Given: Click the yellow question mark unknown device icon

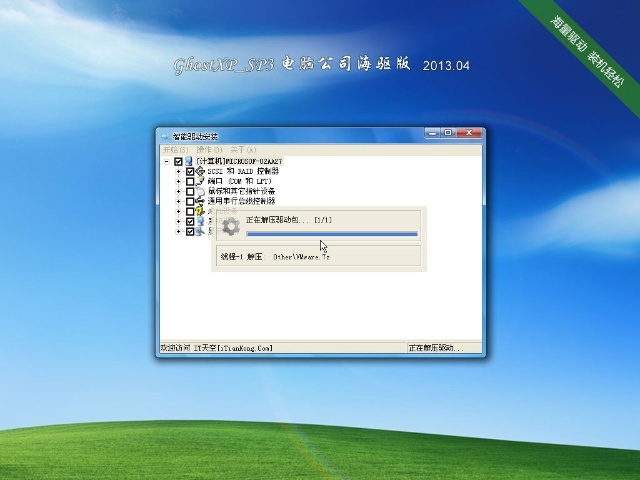Looking at the screenshot, I should pyautogui.click(x=200, y=211).
